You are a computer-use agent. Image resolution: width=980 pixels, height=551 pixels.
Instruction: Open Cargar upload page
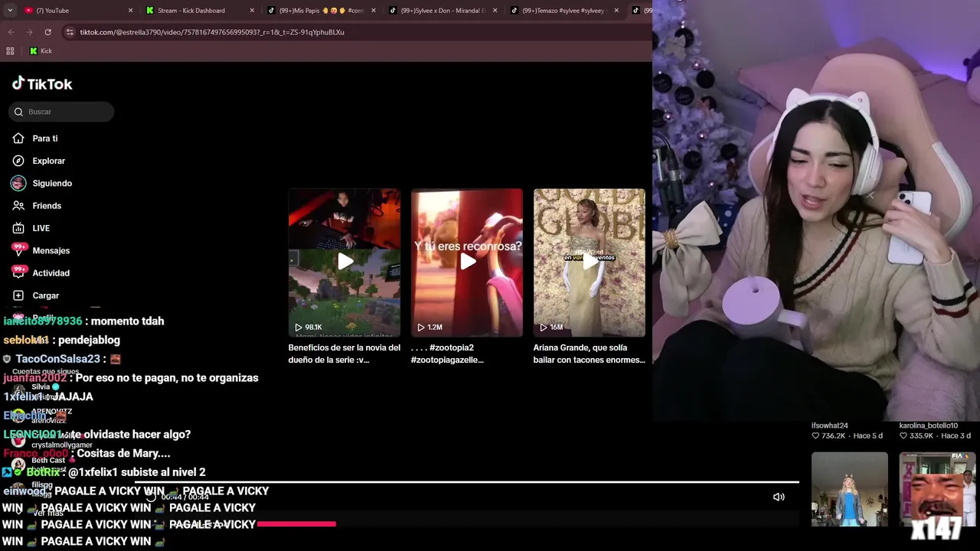(36, 295)
